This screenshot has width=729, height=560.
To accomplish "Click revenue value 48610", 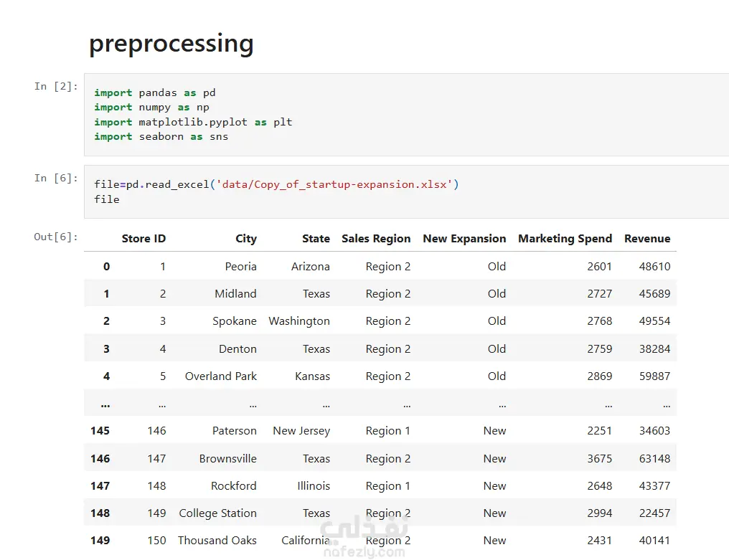I will (x=654, y=266).
